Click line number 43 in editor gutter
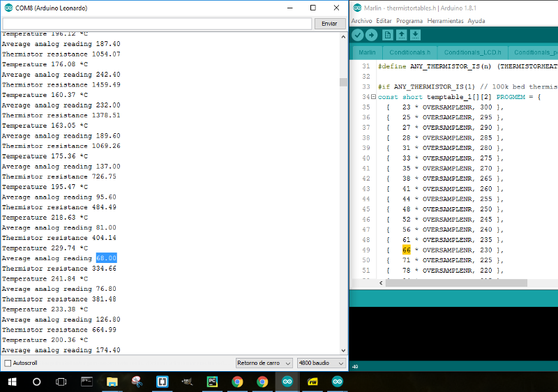558x392 pixels. [x=366, y=189]
